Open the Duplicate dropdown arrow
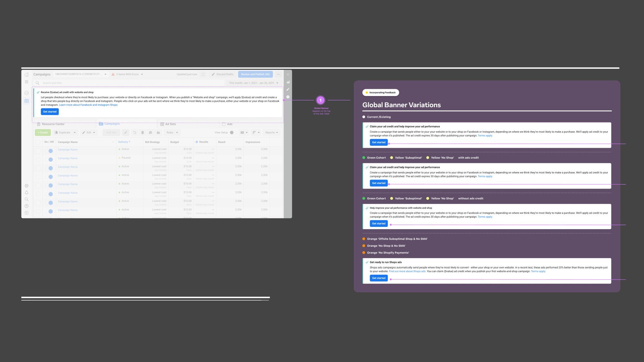The width and height of the screenshot is (644, 362). point(75,133)
